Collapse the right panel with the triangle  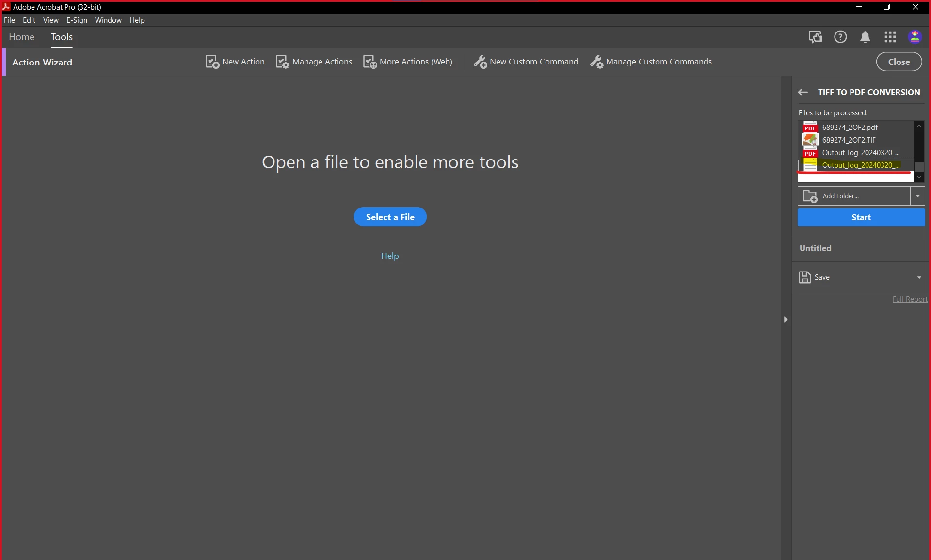coord(786,320)
